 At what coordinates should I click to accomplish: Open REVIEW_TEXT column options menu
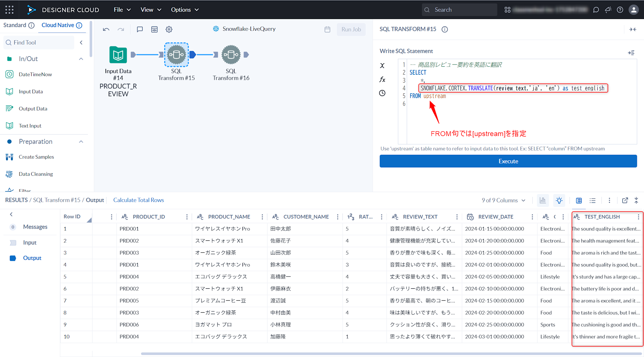pos(457,217)
